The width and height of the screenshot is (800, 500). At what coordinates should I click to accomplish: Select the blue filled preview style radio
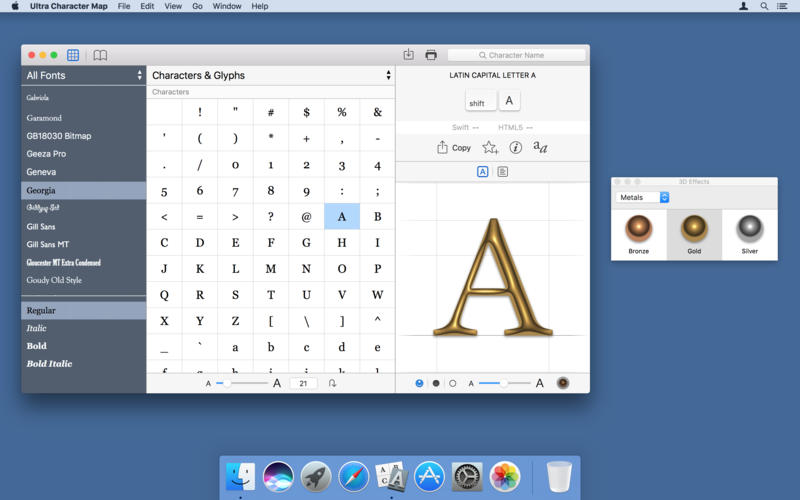tap(419, 383)
